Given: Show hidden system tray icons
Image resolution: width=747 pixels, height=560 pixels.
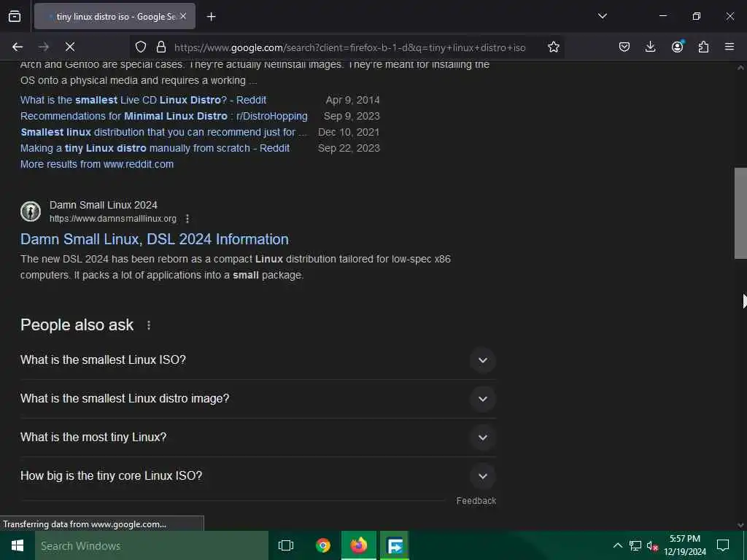Looking at the screenshot, I should coord(617,545).
